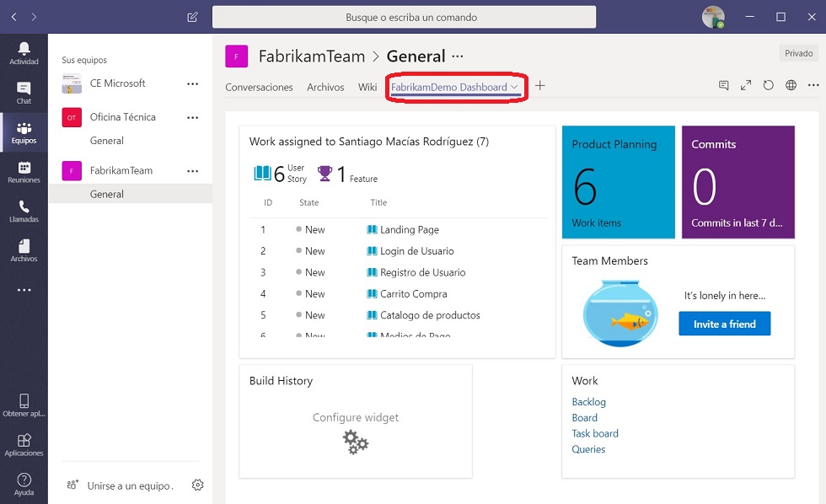Click the Invite a friend button

coord(724,324)
